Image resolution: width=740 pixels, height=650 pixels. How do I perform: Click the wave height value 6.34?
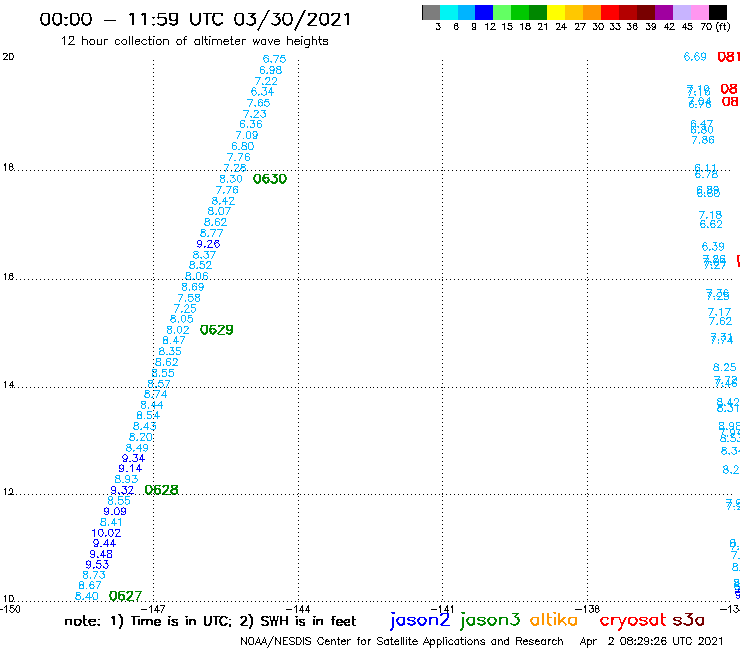(x=262, y=92)
